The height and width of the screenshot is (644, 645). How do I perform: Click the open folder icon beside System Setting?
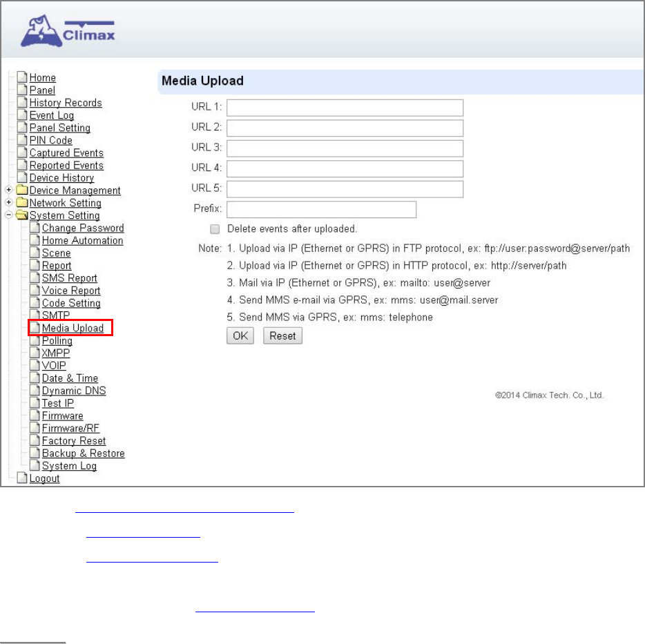pyautogui.click(x=22, y=215)
